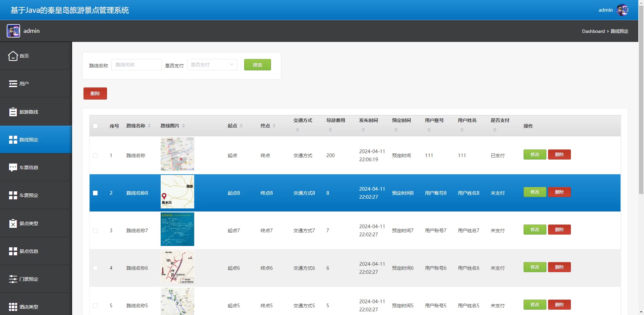Open the 景点信息 menu item
Viewport: 644px width, 315px height.
[x=29, y=251]
